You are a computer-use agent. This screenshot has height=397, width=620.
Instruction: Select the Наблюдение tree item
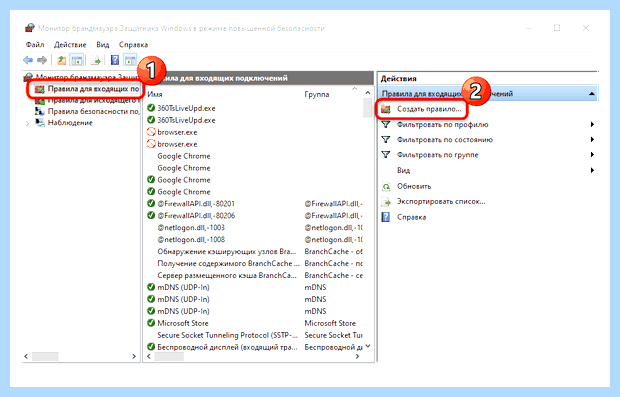pos(70,123)
